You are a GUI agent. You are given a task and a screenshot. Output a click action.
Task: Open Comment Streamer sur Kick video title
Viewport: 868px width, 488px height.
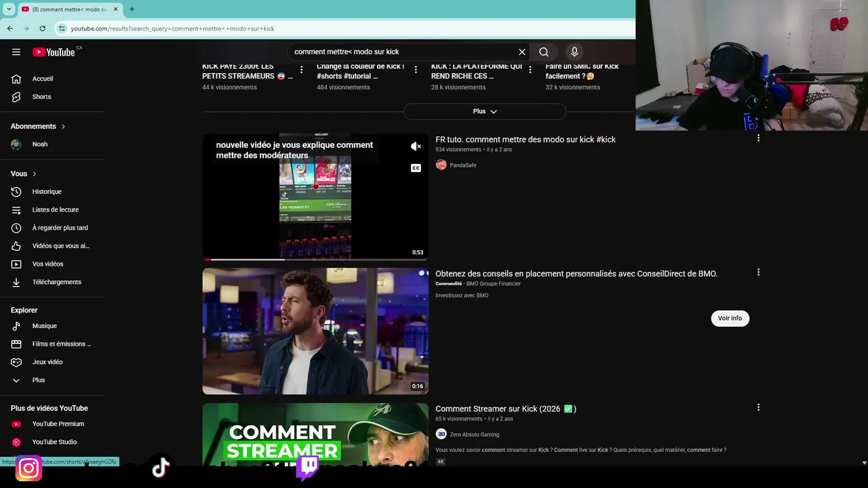(x=506, y=409)
